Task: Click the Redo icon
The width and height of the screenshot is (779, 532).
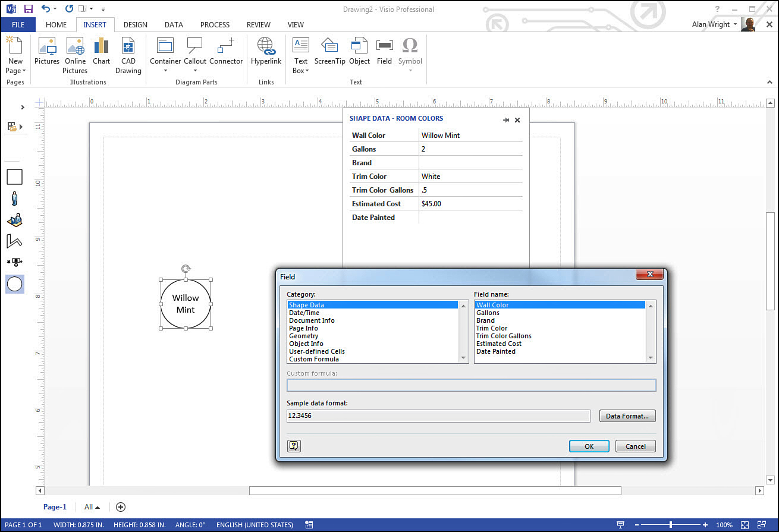Action: click(69, 9)
